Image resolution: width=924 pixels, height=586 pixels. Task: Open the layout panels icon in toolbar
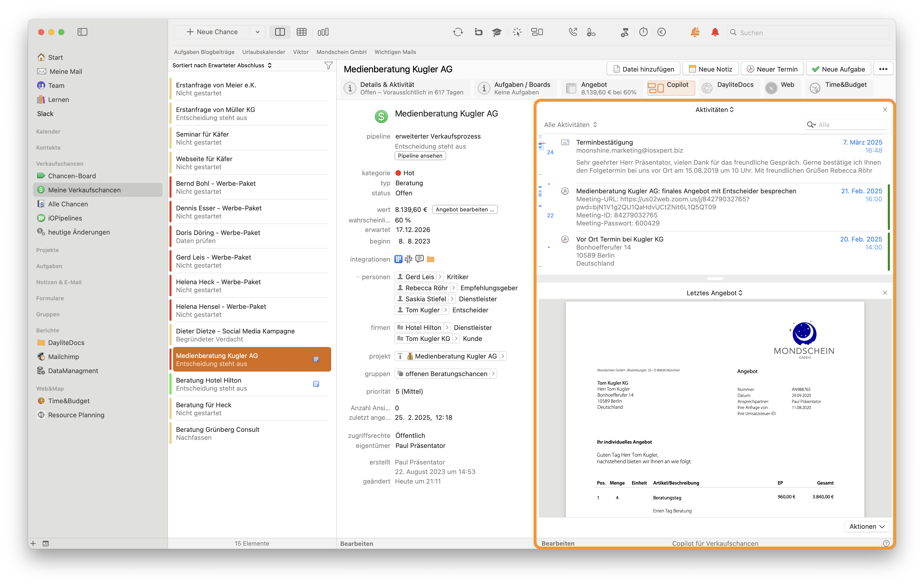pos(537,32)
